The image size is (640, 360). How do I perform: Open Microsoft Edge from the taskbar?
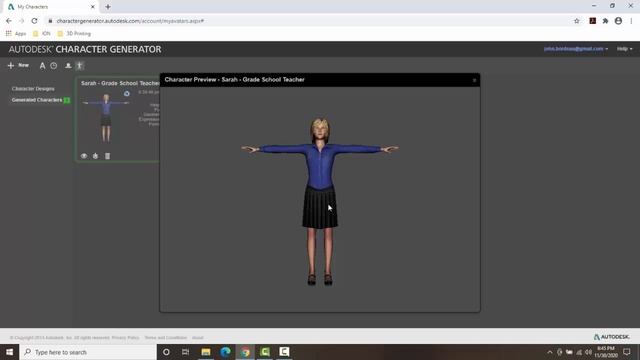(x=225, y=352)
